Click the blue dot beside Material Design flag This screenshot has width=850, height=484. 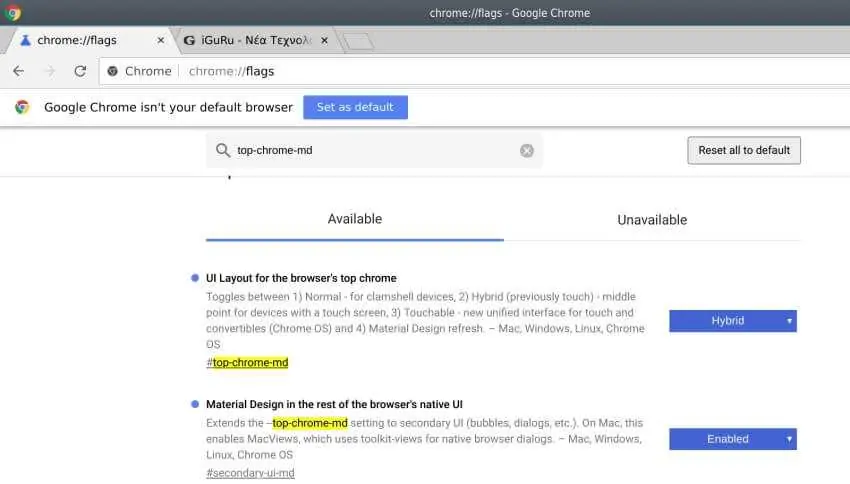(195, 404)
